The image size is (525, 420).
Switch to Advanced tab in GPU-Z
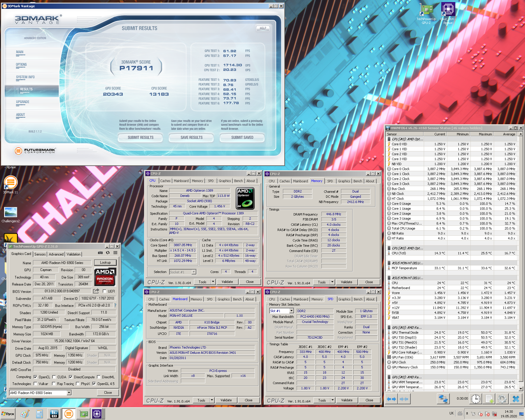point(56,254)
